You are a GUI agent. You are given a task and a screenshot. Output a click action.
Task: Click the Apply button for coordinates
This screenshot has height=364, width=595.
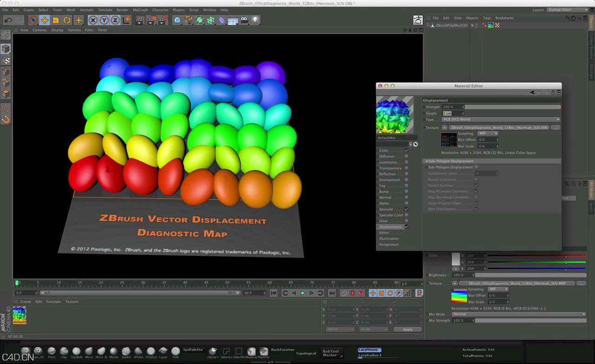[407, 329]
